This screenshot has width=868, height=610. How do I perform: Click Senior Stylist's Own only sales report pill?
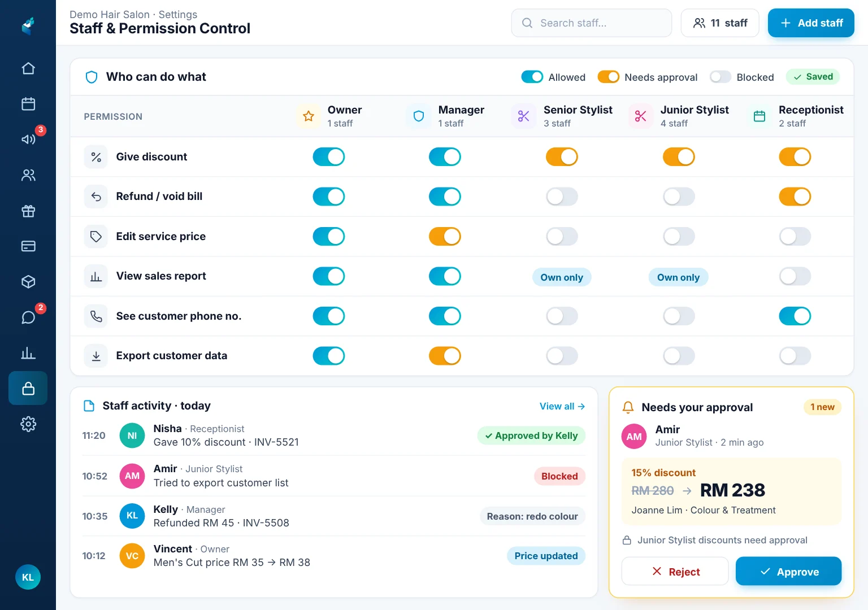(562, 277)
